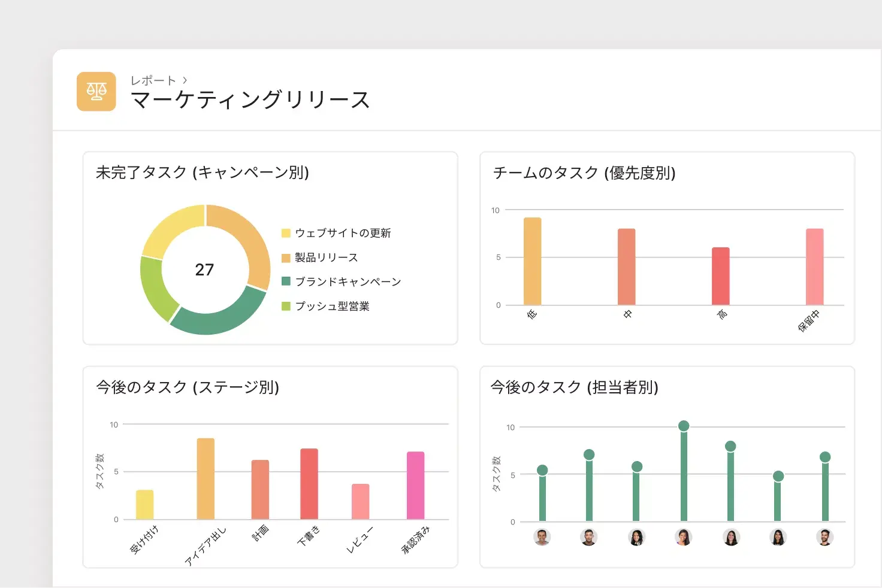Image resolution: width=882 pixels, height=588 pixels.
Task: Click the orange 製品リリース legend swatch
Action: [x=285, y=257]
